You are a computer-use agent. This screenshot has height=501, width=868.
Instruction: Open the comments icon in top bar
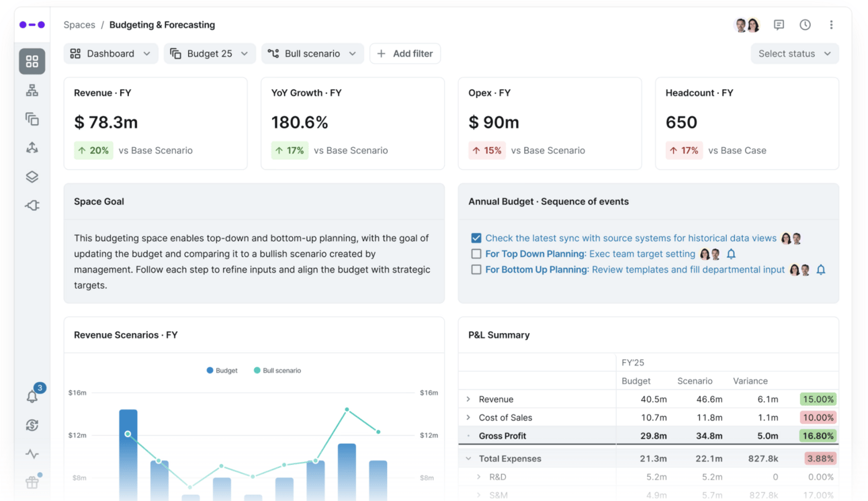(779, 25)
